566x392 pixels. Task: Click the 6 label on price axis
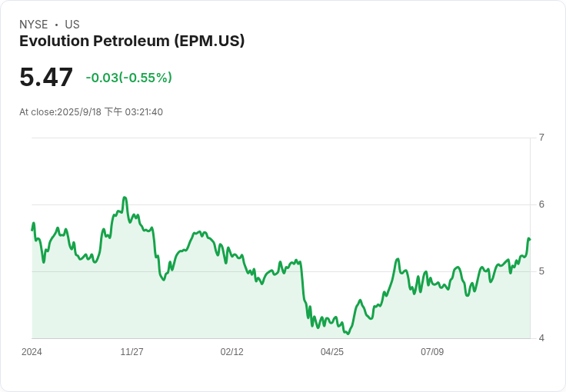click(x=541, y=204)
